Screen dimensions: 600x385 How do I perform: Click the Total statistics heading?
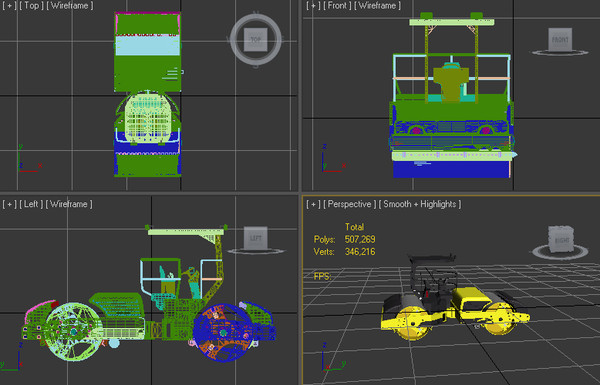point(354,227)
